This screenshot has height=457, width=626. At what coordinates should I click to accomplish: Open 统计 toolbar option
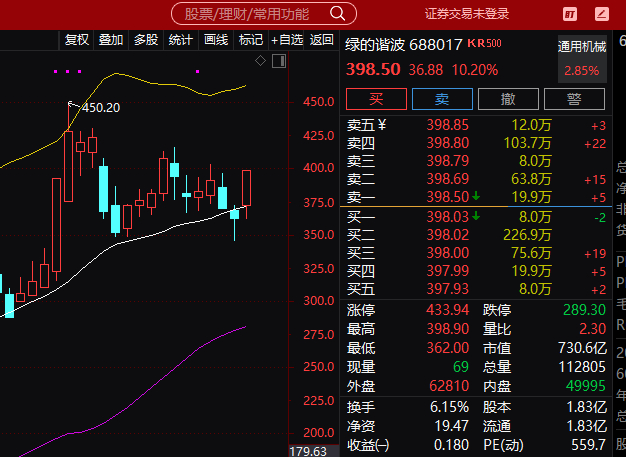180,40
